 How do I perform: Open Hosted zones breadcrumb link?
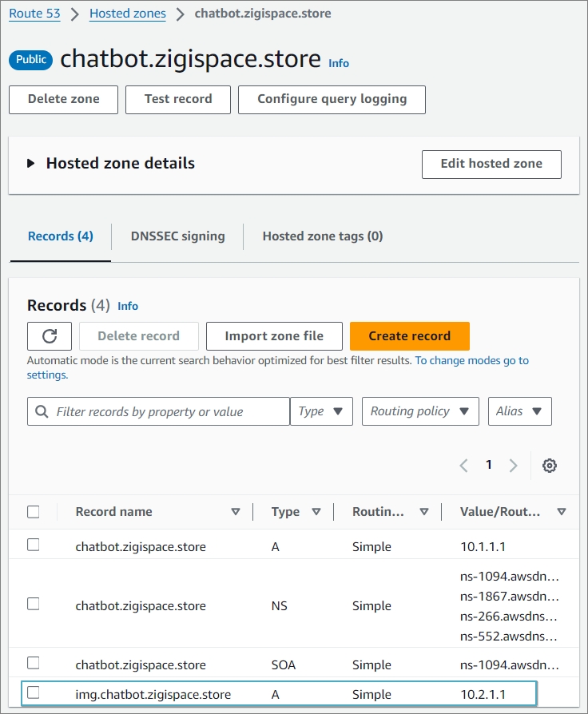[128, 14]
